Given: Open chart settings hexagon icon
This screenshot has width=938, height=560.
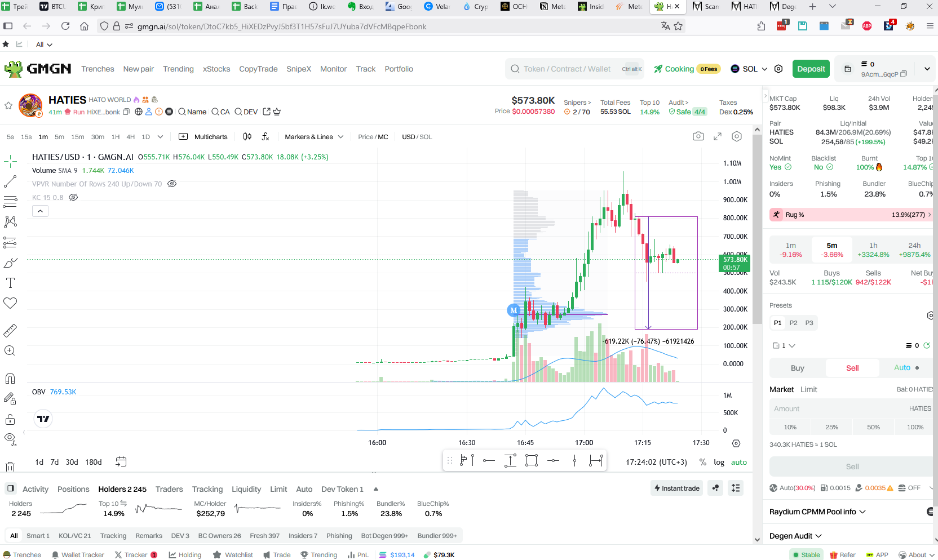Looking at the screenshot, I should coord(737,136).
